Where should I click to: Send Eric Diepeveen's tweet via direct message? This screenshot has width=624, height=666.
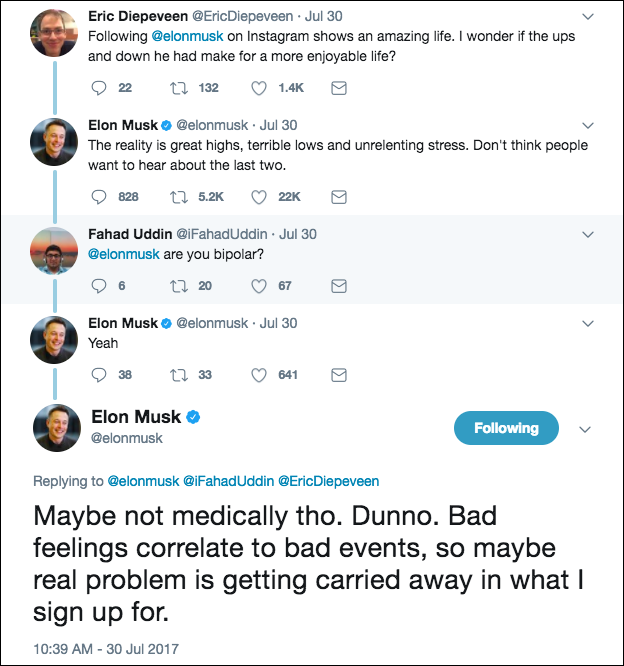[338, 88]
